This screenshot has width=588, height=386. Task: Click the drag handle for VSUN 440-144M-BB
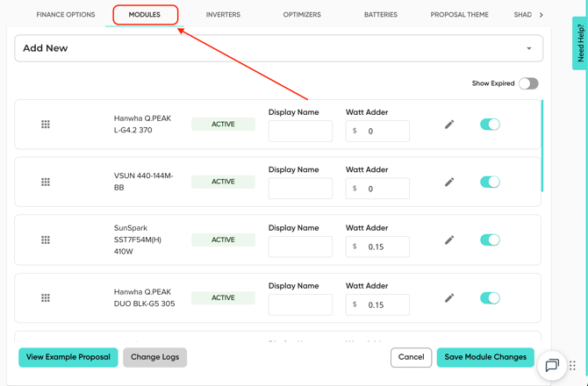46,182
